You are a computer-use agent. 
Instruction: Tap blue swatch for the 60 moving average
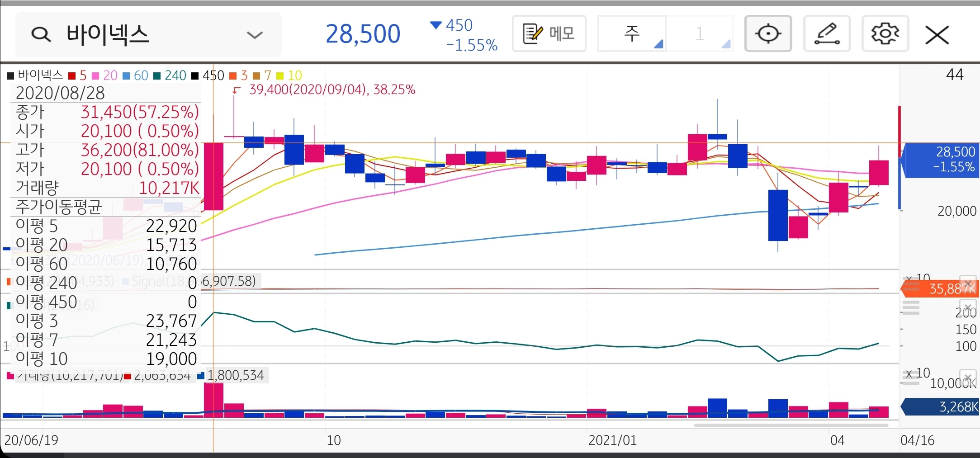[126, 76]
